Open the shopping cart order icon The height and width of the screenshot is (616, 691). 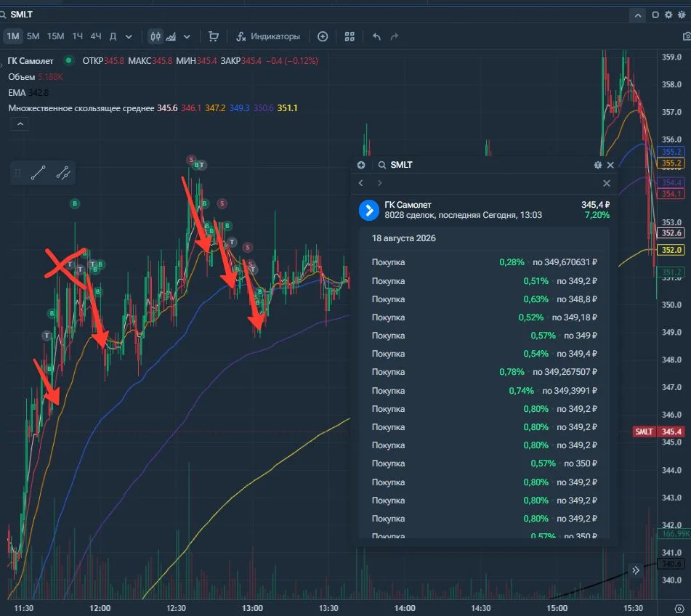coord(214,36)
